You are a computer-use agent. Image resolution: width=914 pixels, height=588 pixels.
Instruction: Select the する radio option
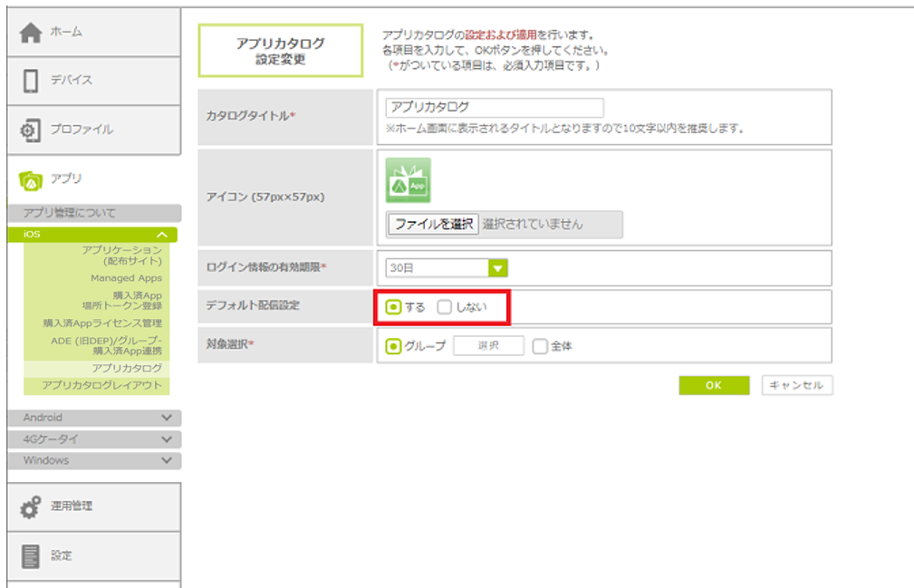(x=393, y=307)
